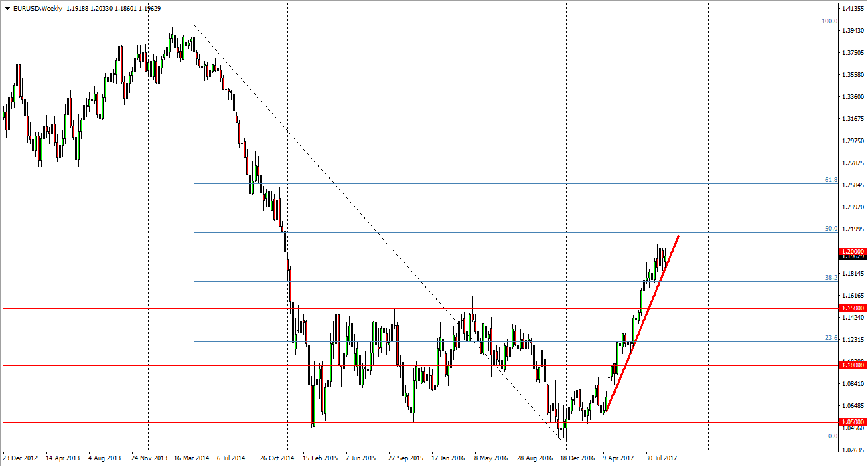Click the 23 Dec 2012 date label

[x=20, y=459]
